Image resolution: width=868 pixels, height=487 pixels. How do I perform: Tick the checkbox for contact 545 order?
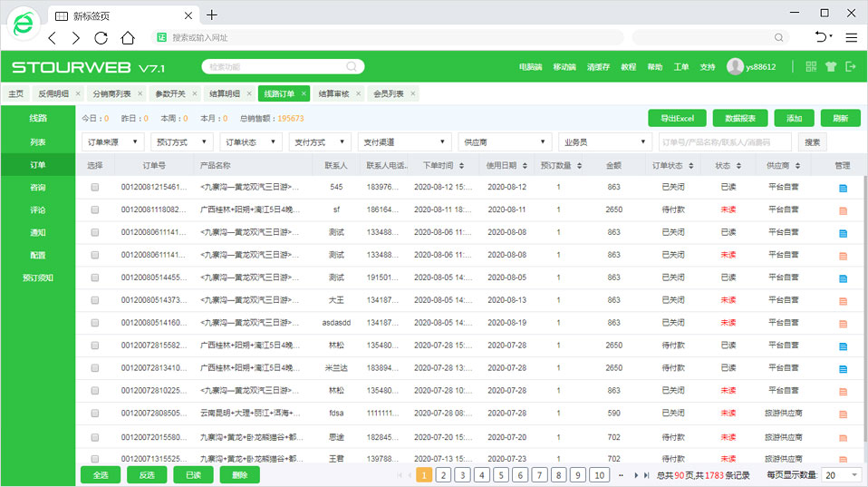click(x=94, y=188)
